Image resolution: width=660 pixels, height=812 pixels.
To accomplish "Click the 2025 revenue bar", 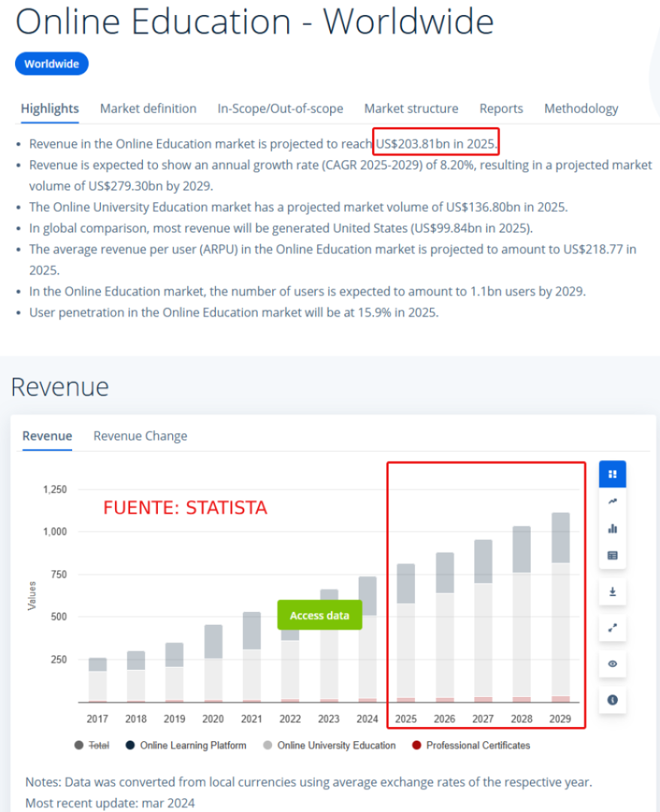I will point(406,633).
